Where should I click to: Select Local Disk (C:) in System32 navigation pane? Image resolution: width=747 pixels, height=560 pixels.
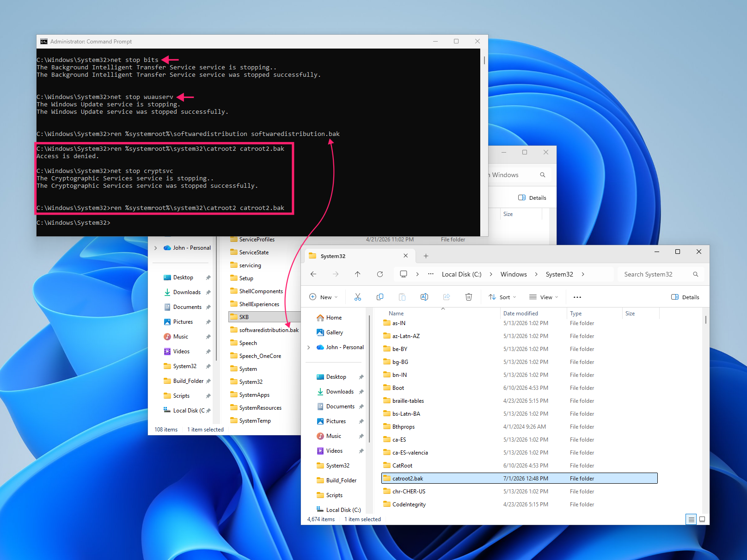tap(339, 510)
